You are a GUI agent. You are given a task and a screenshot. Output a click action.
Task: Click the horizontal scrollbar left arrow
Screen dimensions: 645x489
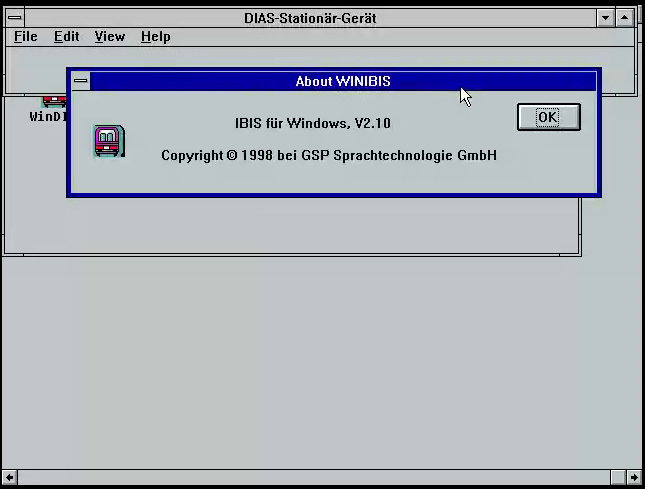tap(9, 477)
